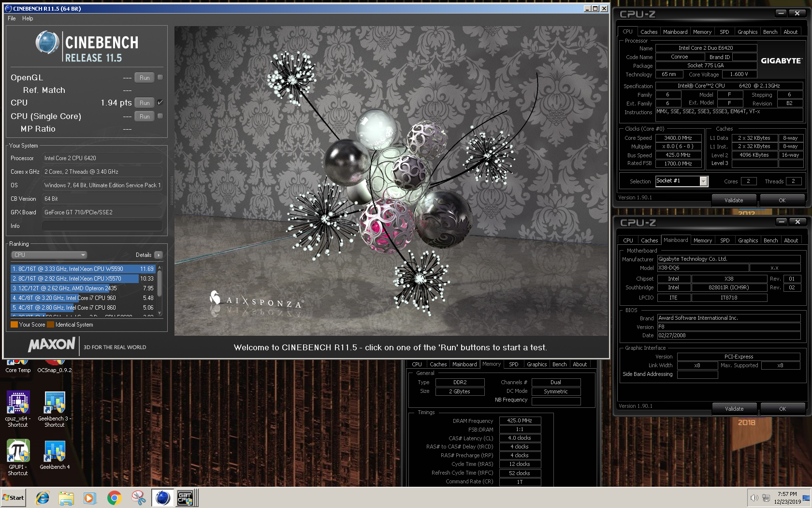Open the Snipping Tool taskbar icon
Image resolution: width=812 pixels, height=508 pixels.
[138, 497]
